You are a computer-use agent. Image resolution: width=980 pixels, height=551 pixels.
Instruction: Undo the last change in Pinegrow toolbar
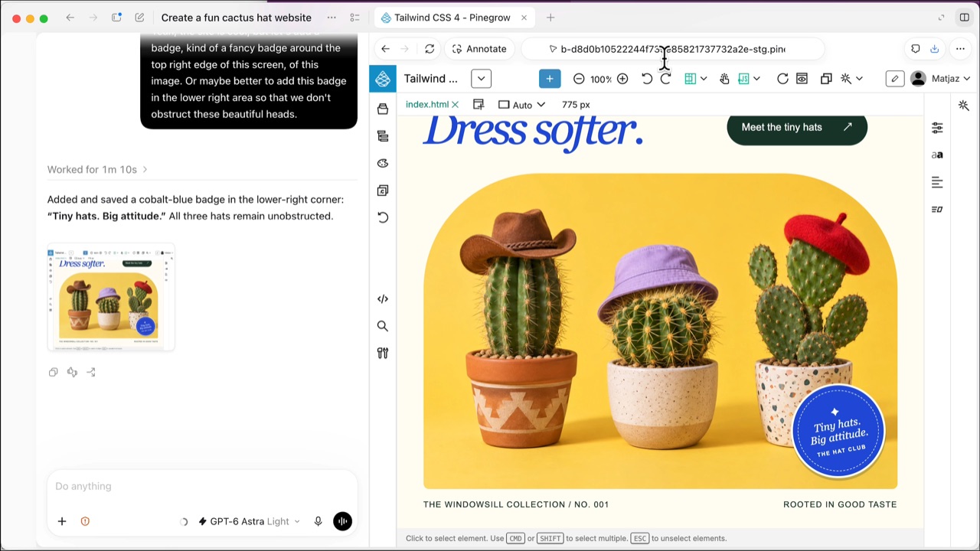647,79
